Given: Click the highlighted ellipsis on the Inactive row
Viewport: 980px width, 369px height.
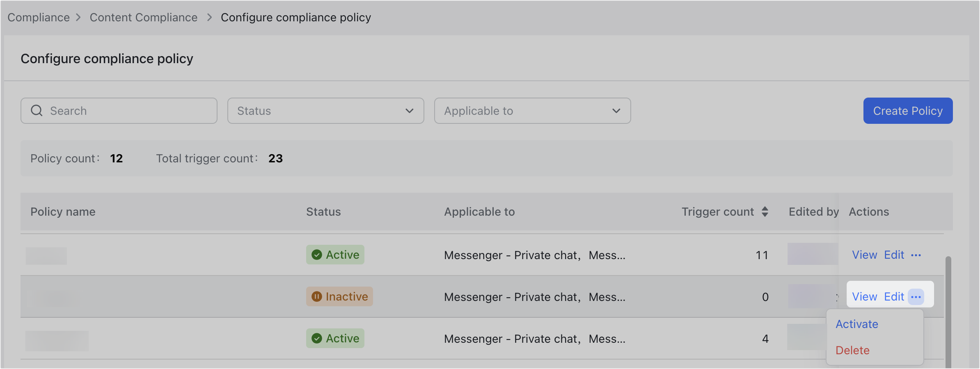Looking at the screenshot, I should pyautogui.click(x=916, y=297).
